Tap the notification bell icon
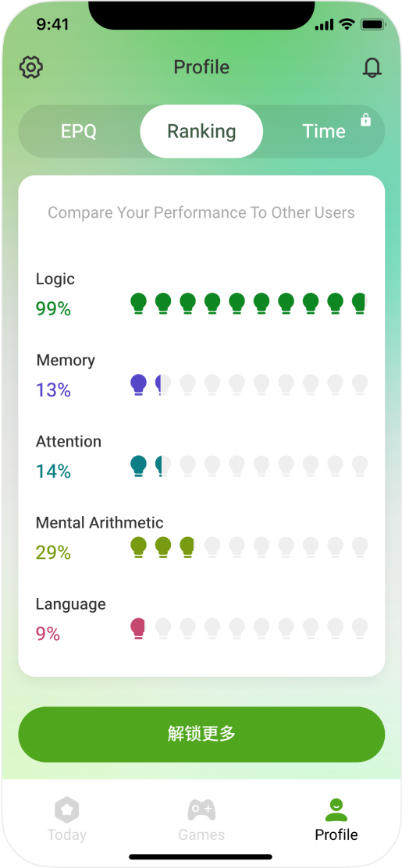This screenshot has width=402, height=868. click(372, 67)
